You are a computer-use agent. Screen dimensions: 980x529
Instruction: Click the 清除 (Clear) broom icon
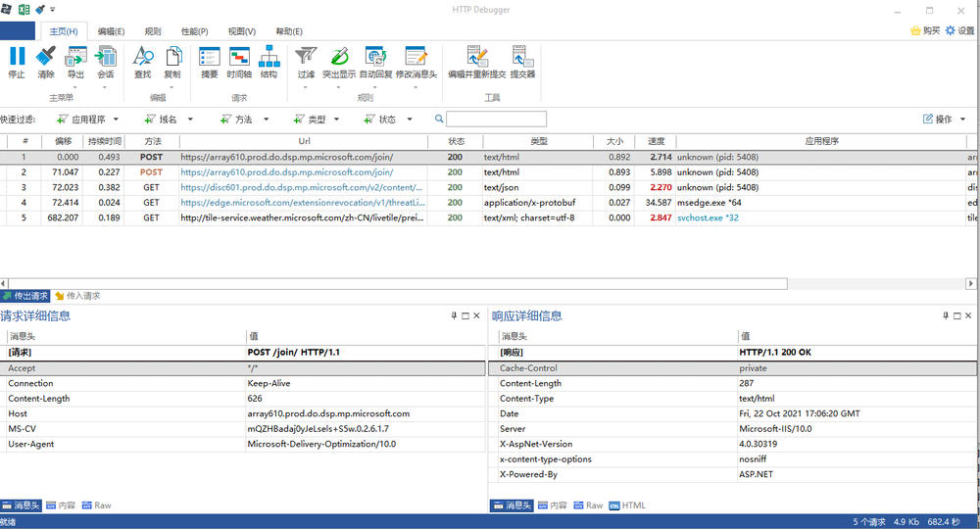click(46, 62)
